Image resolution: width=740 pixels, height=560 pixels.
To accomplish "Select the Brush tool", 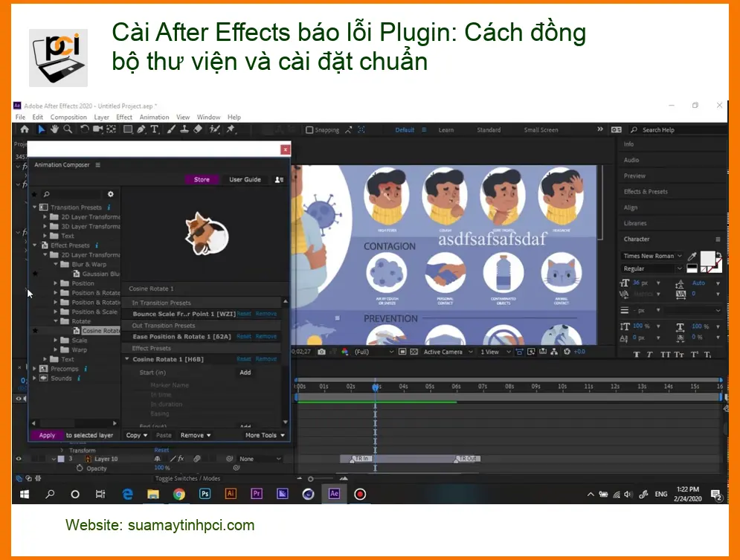I will 171,129.
